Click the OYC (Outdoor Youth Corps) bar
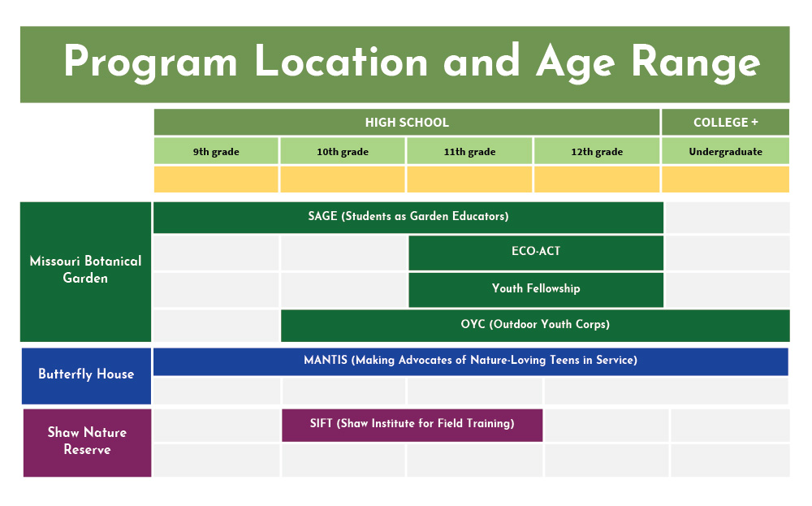The image size is (812, 506). coord(534,325)
